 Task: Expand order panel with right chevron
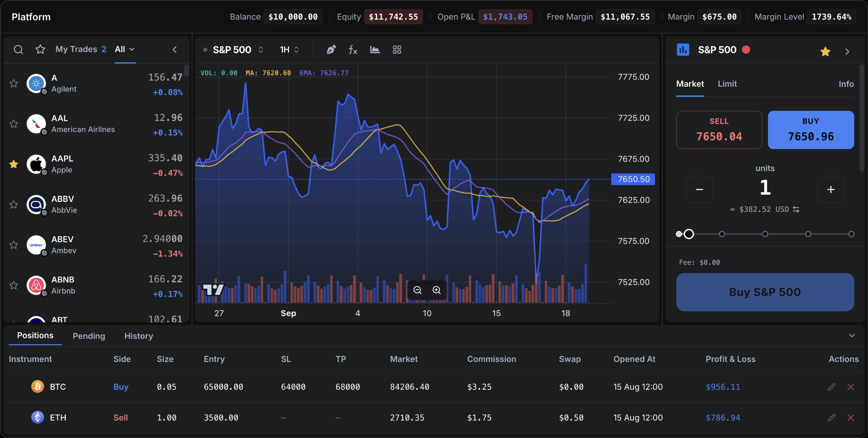coord(847,51)
